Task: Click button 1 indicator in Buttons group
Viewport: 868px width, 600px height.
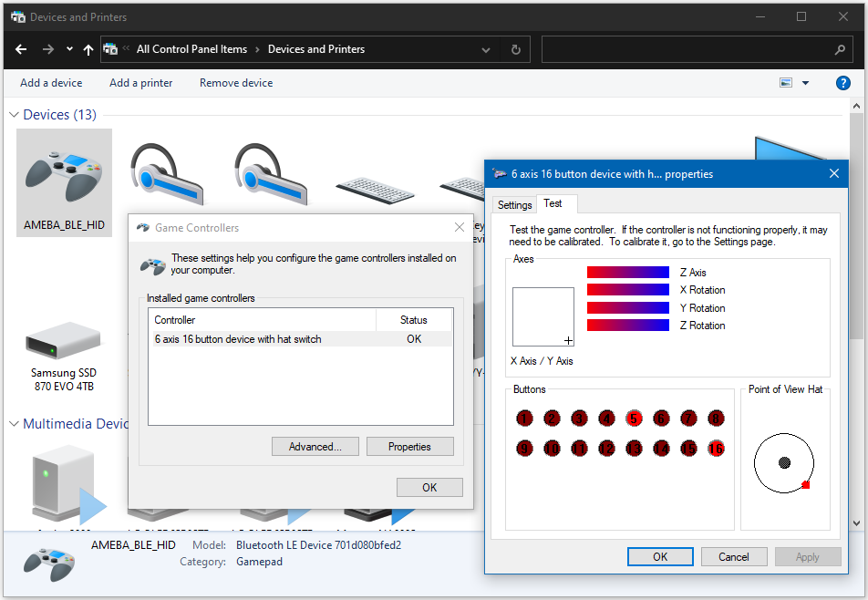Action: [x=524, y=419]
